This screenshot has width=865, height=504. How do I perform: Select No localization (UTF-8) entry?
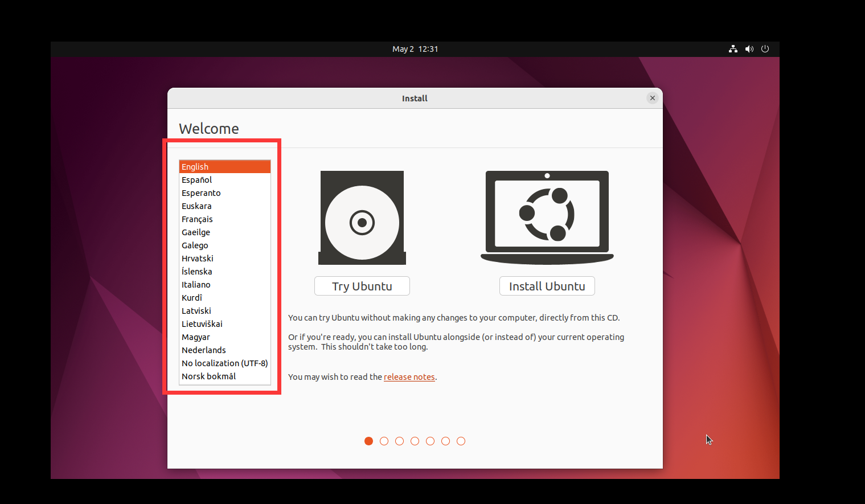tap(225, 363)
